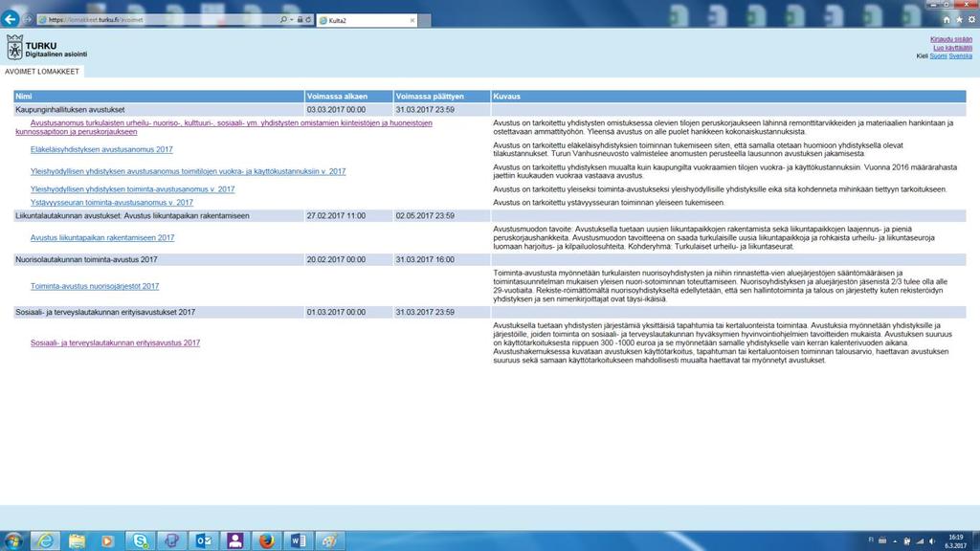980x551 pixels.
Task: Open Yleishyödyllisen yhdistyksen avustusanomus toimitilojen vuokra link
Action: click(x=189, y=171)
